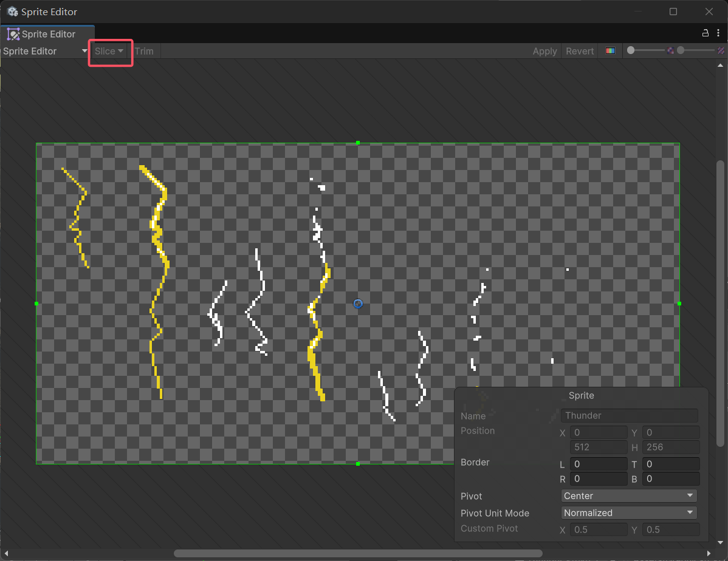This screenshot has height=561, width=728.
Task: Click the Revert button
Action: coord(580,51)
